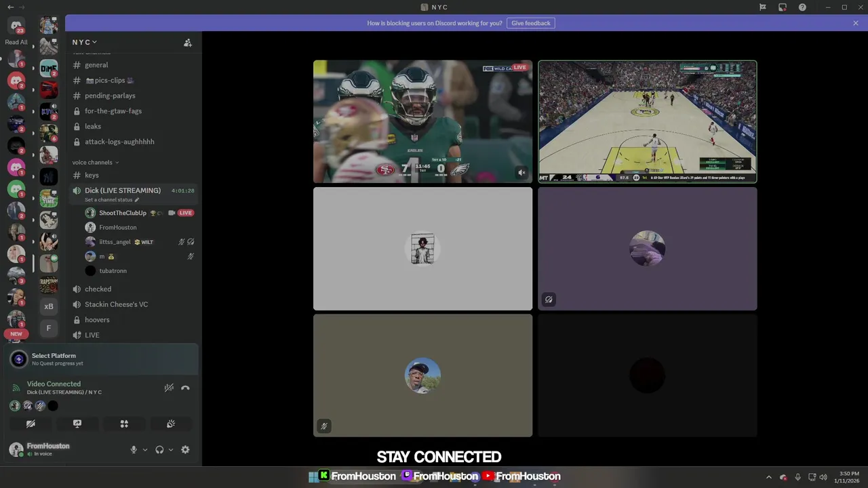Open Discord direct messages home icon
Screen dimensions: 868x488
pos(16,26)
